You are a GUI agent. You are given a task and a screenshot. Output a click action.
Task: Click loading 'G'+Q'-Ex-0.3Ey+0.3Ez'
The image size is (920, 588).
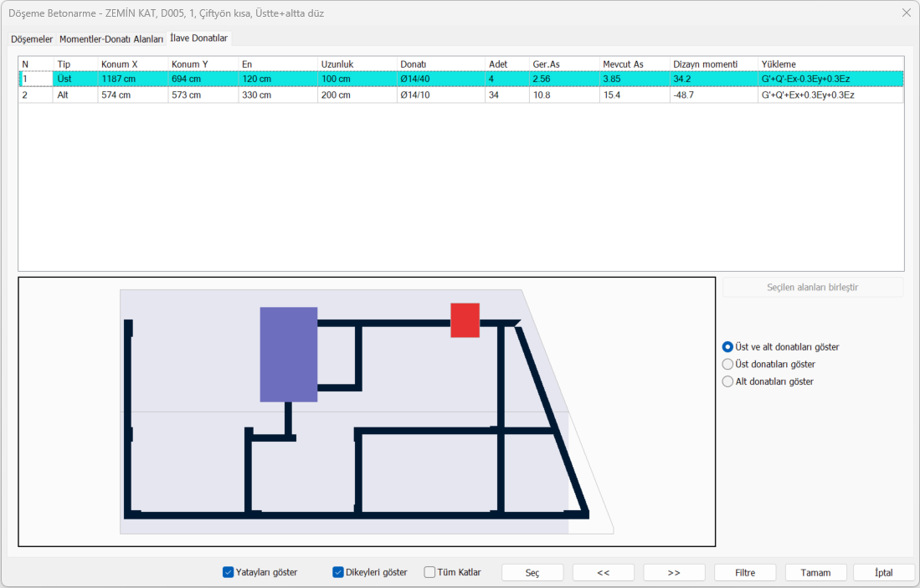click(x=830, y=79)
